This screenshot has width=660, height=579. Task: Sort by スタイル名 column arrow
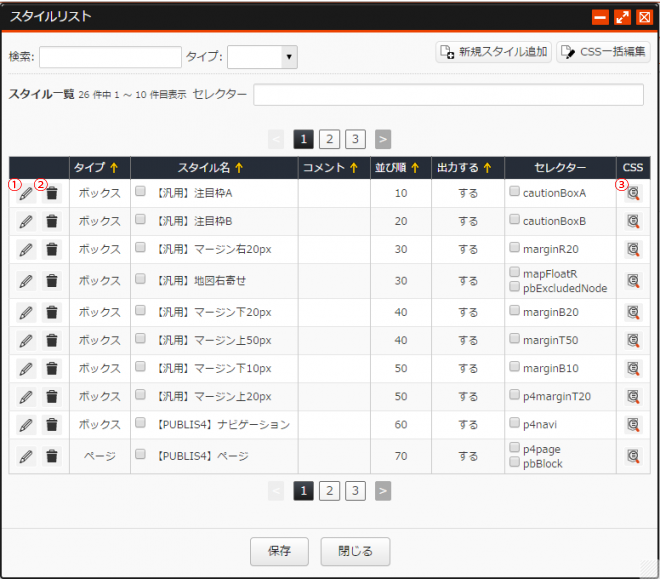[x=239, y=168]
